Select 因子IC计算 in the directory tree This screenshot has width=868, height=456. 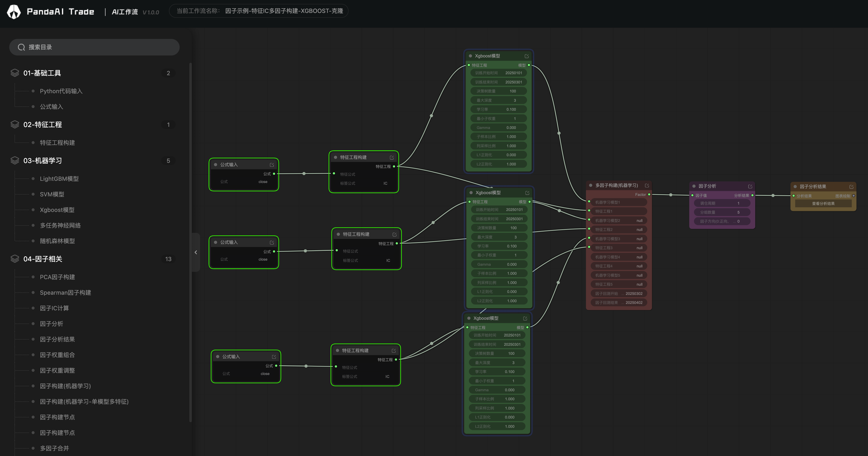click(54, 308)
